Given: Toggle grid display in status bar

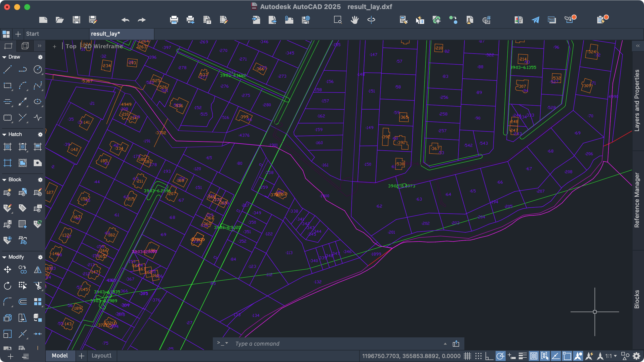Looking at the screenshot, I should click(x=467, y=356).
